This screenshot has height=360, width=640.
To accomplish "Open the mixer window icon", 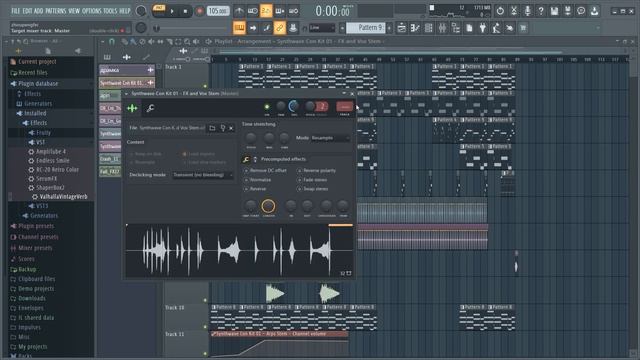I will (442, 28).
